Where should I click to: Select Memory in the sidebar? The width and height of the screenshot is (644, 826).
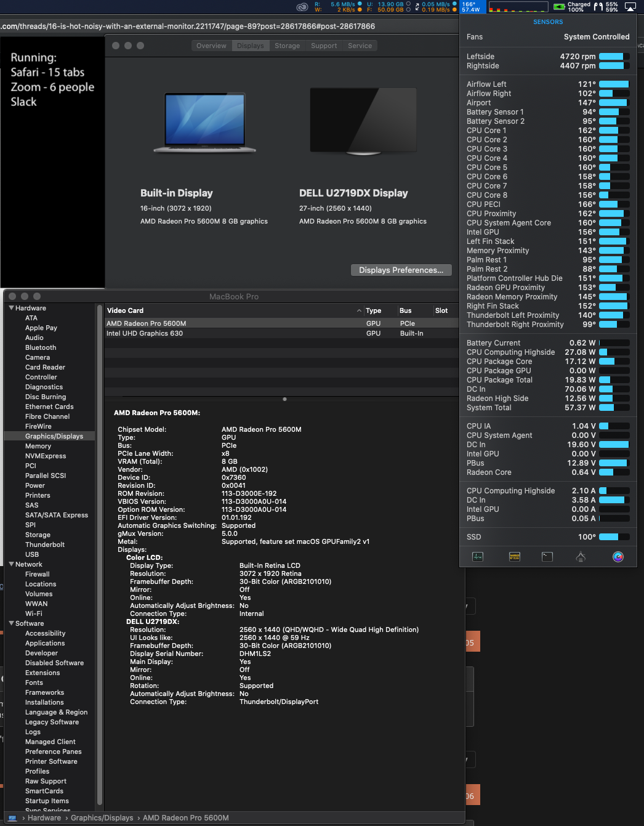point(38,446)
